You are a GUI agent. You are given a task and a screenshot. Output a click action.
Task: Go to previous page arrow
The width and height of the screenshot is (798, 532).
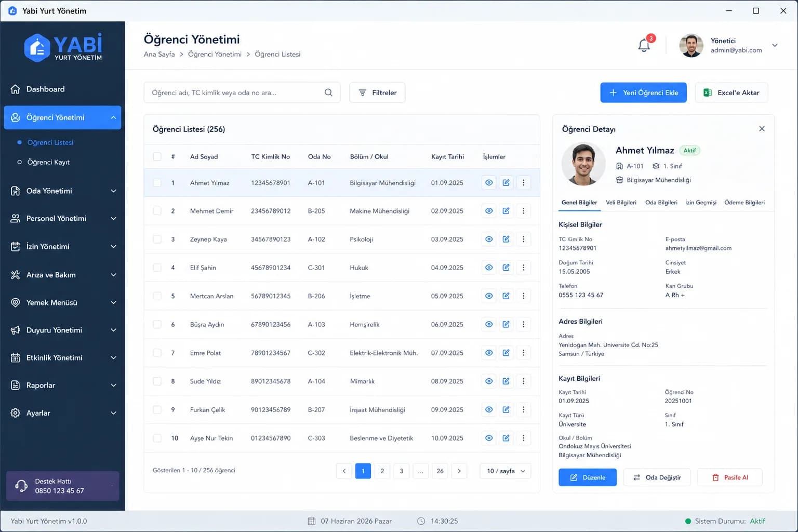pos(344,471)
